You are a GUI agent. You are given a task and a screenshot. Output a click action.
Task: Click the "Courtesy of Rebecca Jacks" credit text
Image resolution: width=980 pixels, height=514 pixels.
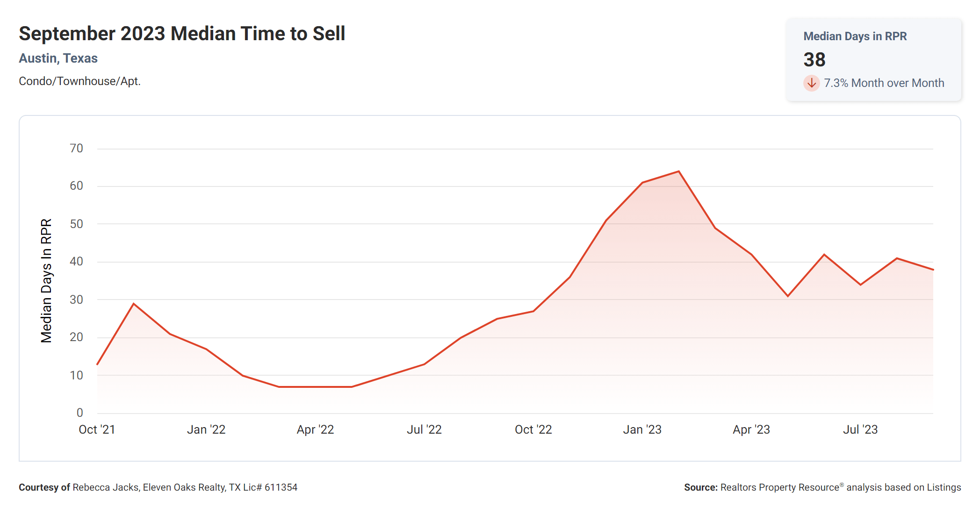(158, 487)
